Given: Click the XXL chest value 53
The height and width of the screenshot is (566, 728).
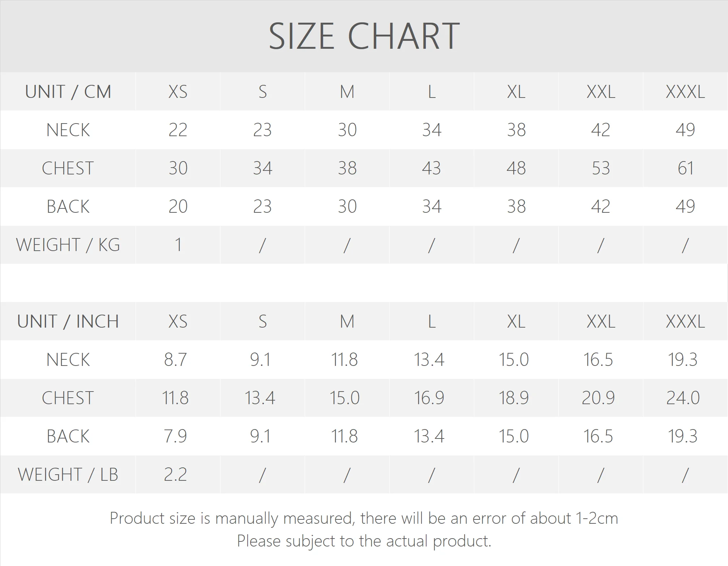Looking at the screenshot, I should 601,168.
